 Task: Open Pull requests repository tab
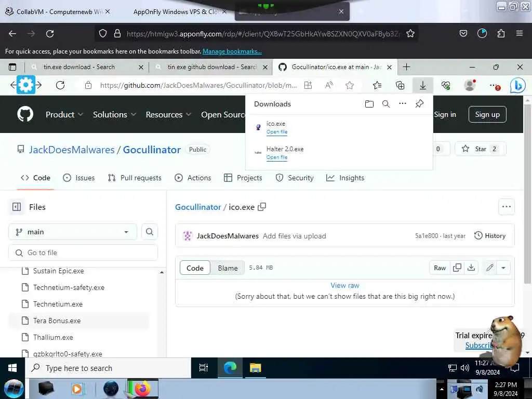(135, 178)
